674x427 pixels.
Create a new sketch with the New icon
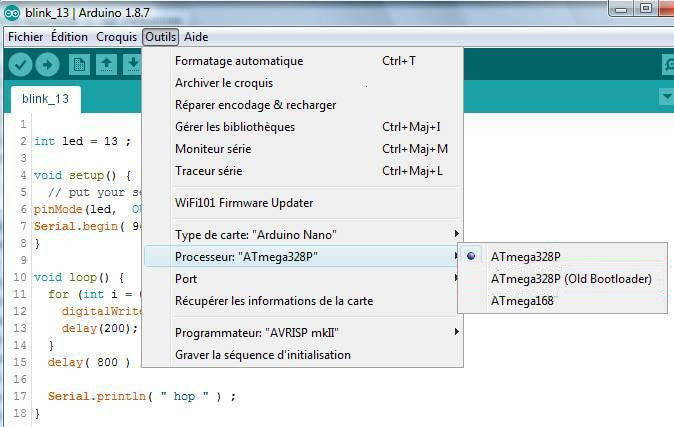point(79,65)
